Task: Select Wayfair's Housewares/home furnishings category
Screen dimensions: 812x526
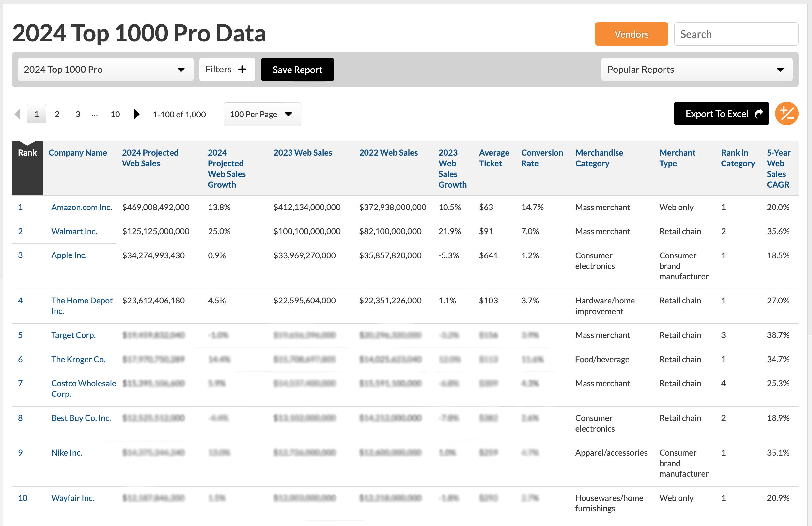Action: [609, 503]
